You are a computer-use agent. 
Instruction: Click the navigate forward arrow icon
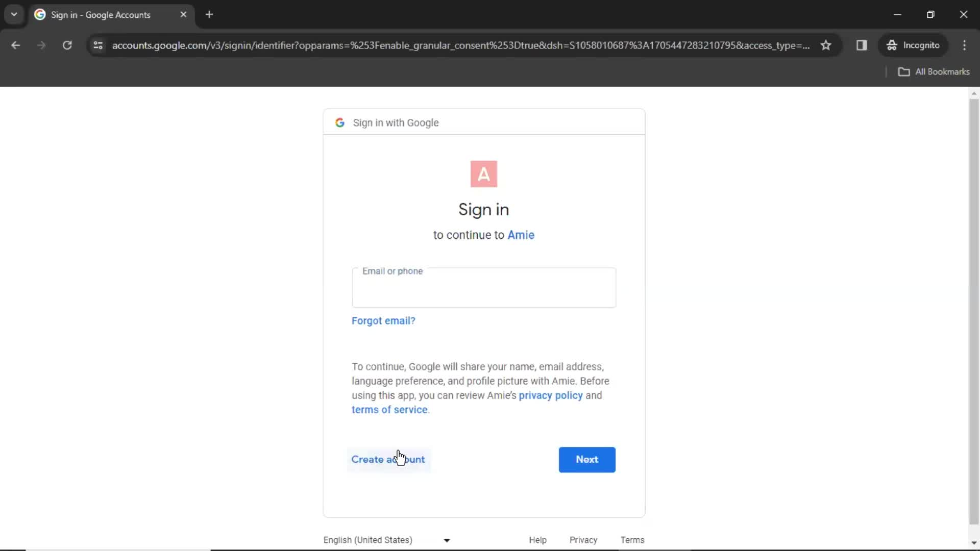41,46
